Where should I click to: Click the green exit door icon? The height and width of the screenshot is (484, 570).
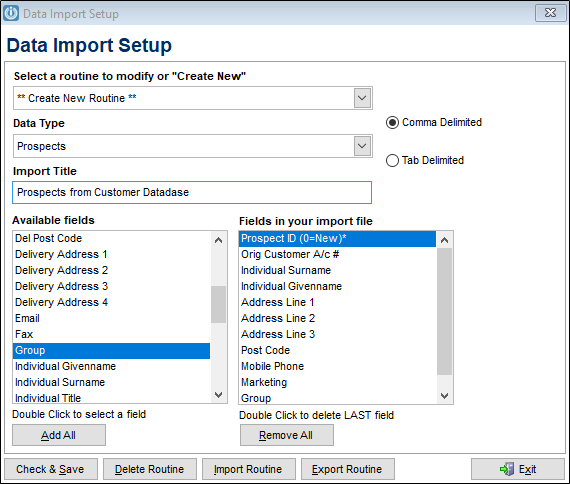tap(507, 469)
